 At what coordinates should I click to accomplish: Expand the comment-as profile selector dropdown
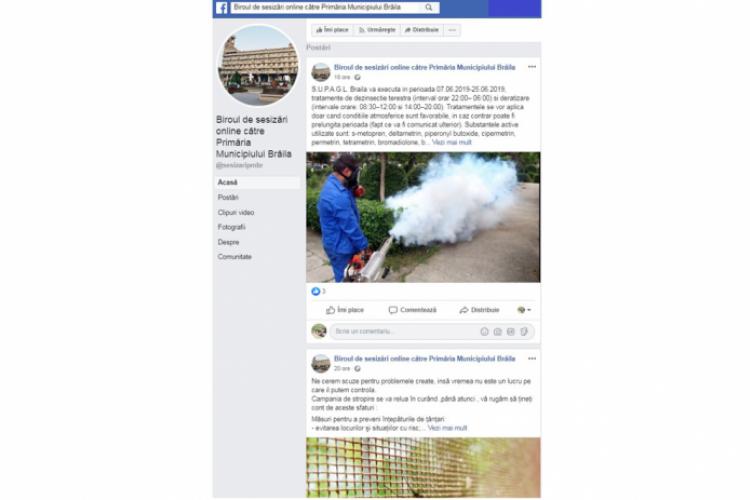pyautogui.click(x=524, y=310)
